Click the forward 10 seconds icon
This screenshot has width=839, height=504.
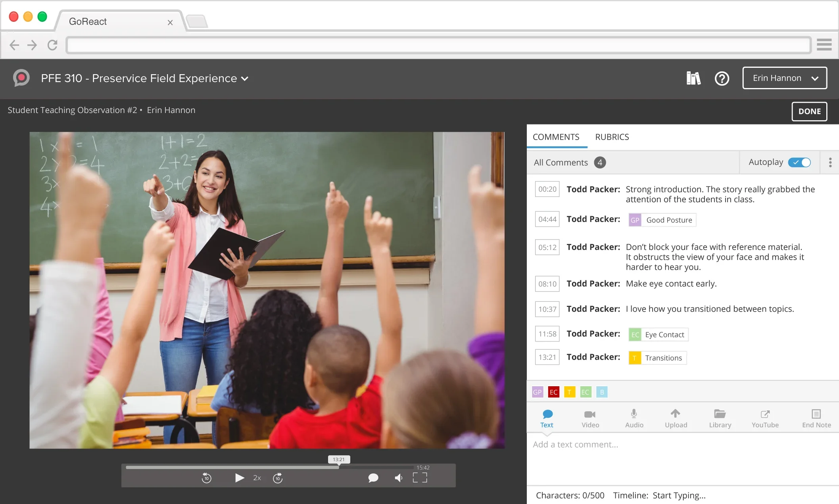click(278, 478)
